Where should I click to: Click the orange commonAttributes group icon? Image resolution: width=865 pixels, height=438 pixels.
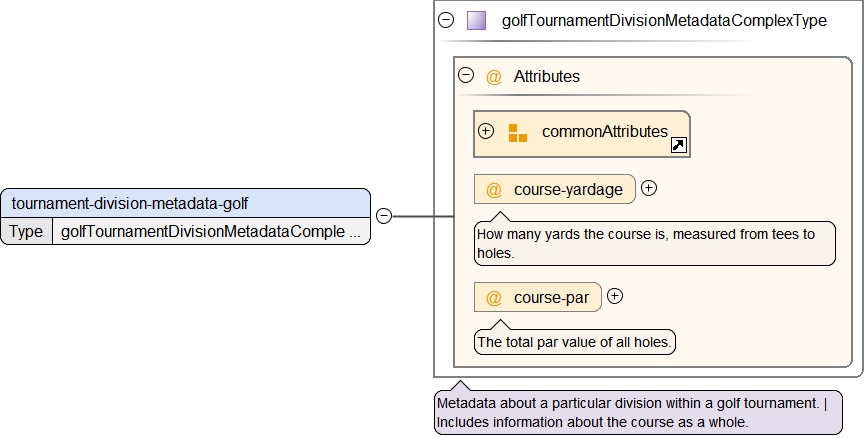[x=517, y=133]
